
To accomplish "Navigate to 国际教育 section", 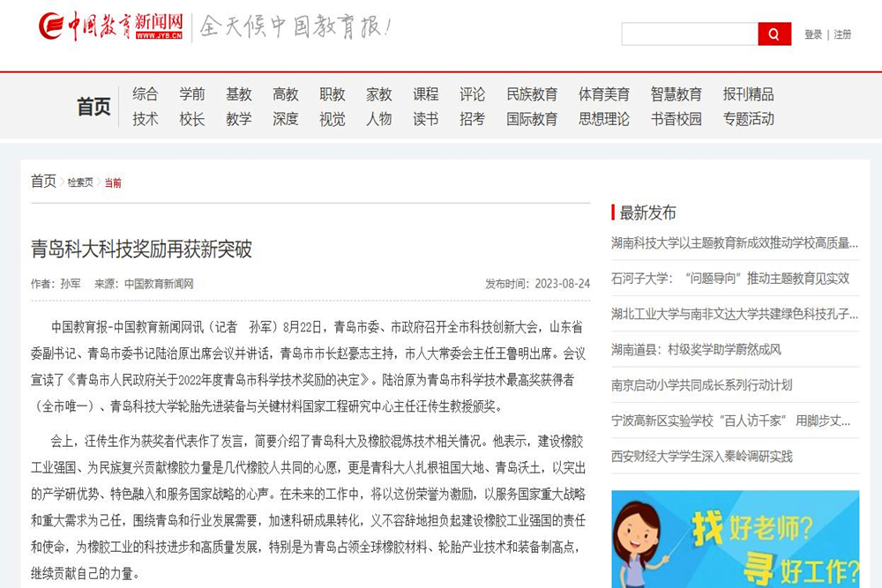I will [532, 119].
